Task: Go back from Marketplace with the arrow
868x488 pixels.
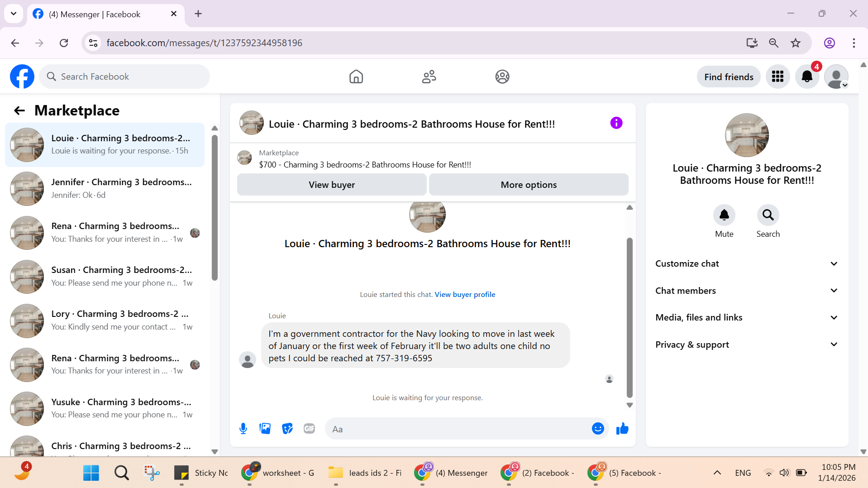Action: pyautogui.click(x=19, y=110)
